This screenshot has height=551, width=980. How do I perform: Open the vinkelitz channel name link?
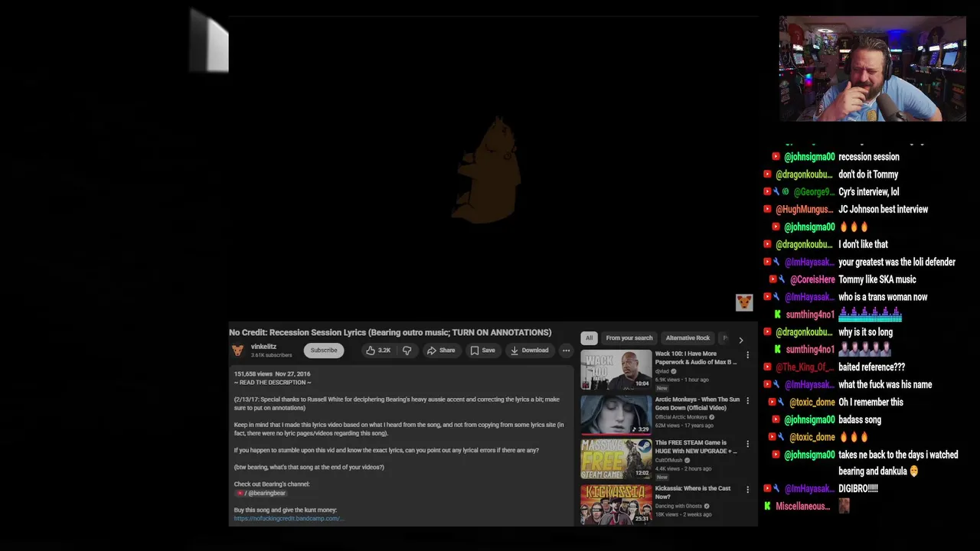coord(263,347)
